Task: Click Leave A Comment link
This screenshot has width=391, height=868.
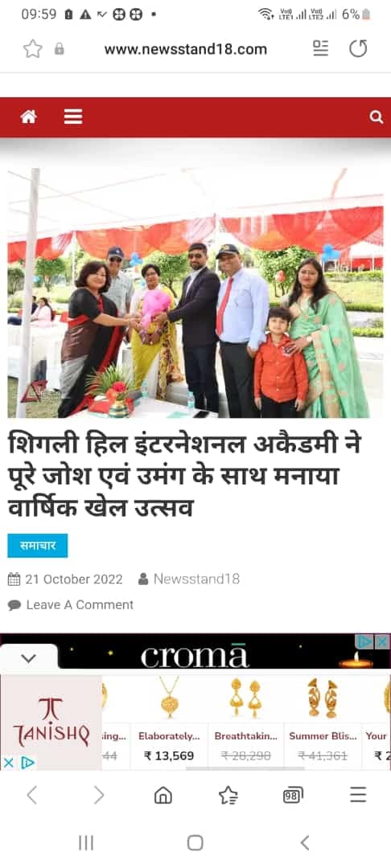Action: 80,604
